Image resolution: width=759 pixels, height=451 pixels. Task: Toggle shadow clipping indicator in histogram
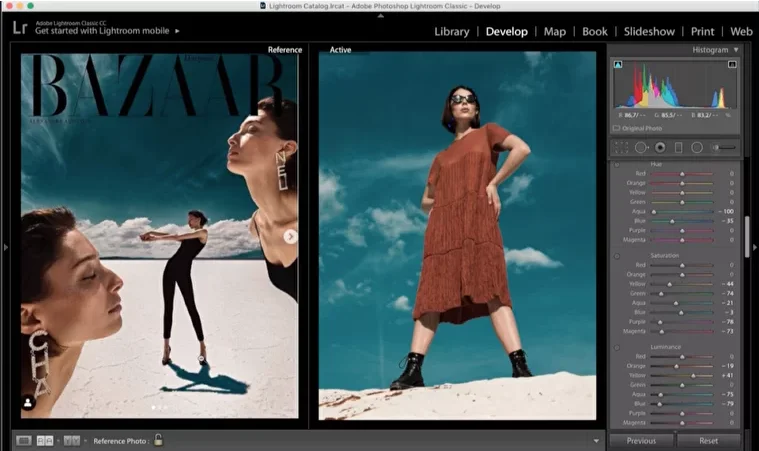click(616, 64)
